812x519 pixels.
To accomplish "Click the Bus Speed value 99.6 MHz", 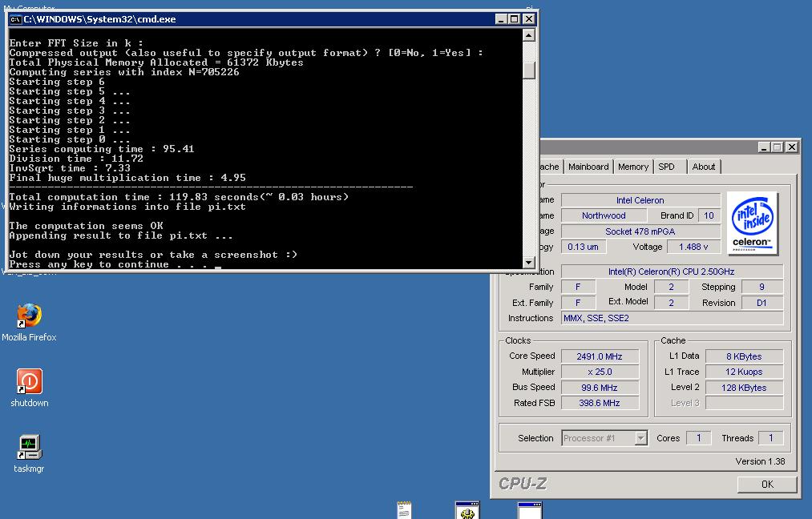I will pyautogui.click(x=600, y=388).
